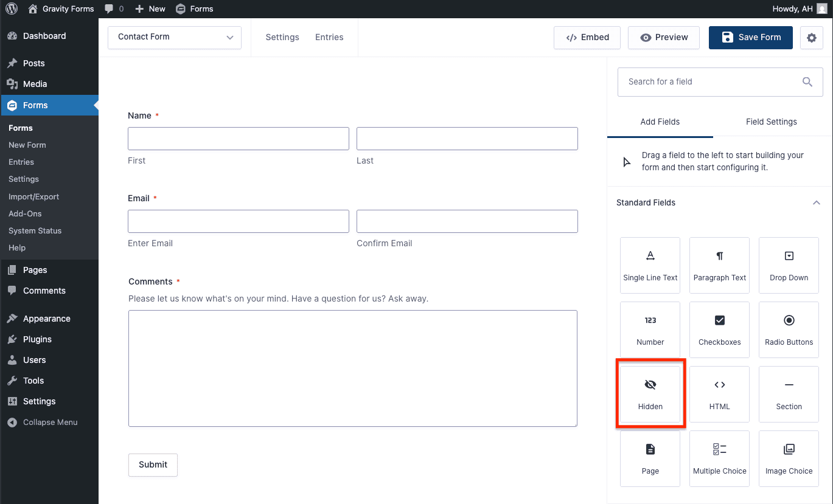This screenshot has width=833, height=504.
Task: Add a Number field
Action: (650, 330)
